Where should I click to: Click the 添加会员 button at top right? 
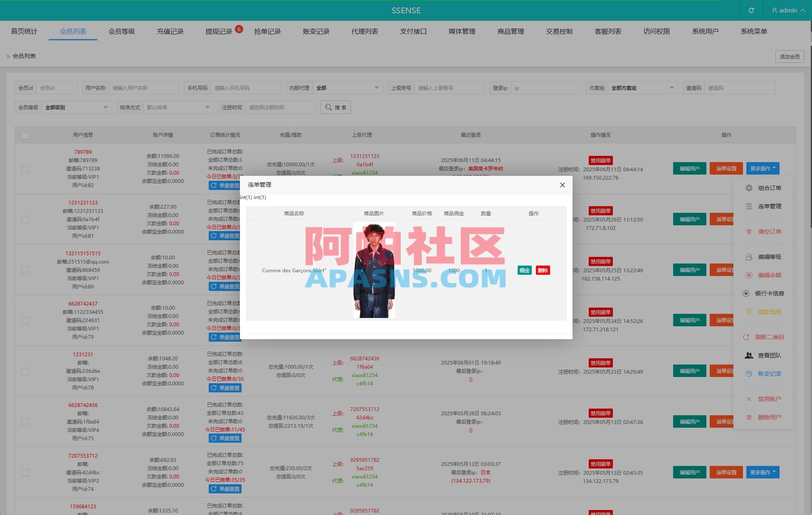pyautogui.click(x=789, y=57)
